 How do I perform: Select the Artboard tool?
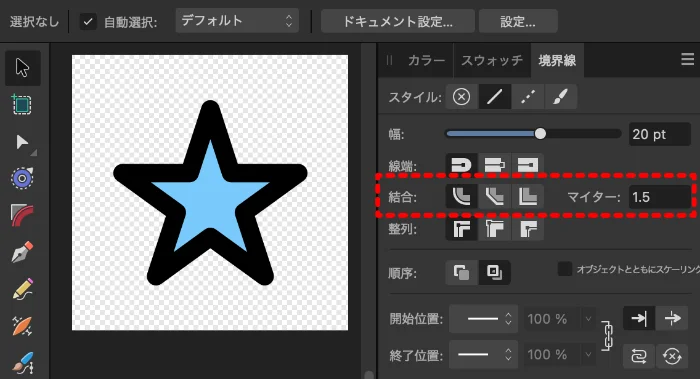click(21, 105)
